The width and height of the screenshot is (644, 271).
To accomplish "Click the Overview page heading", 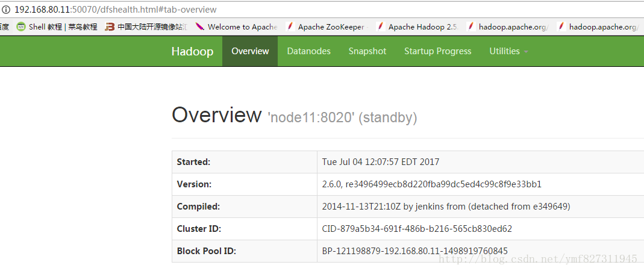I will pyautogui.click(x=216, y=116).
